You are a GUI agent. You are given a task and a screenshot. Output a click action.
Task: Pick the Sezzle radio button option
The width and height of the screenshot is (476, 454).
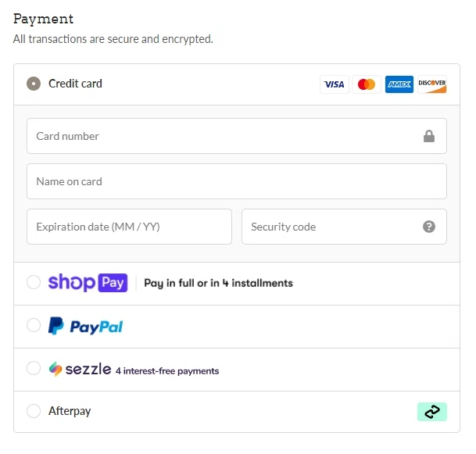point(34,368)
